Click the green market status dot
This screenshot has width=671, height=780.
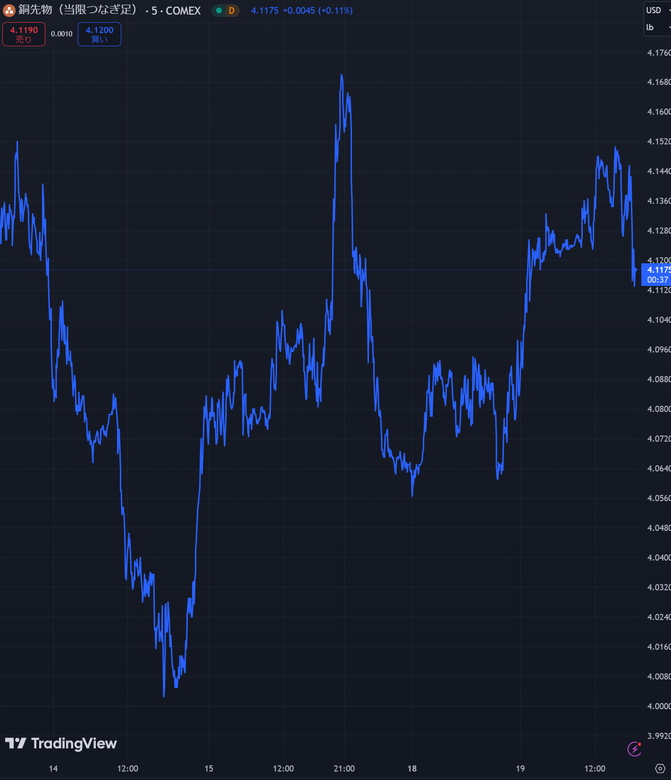tap(219, 11)
